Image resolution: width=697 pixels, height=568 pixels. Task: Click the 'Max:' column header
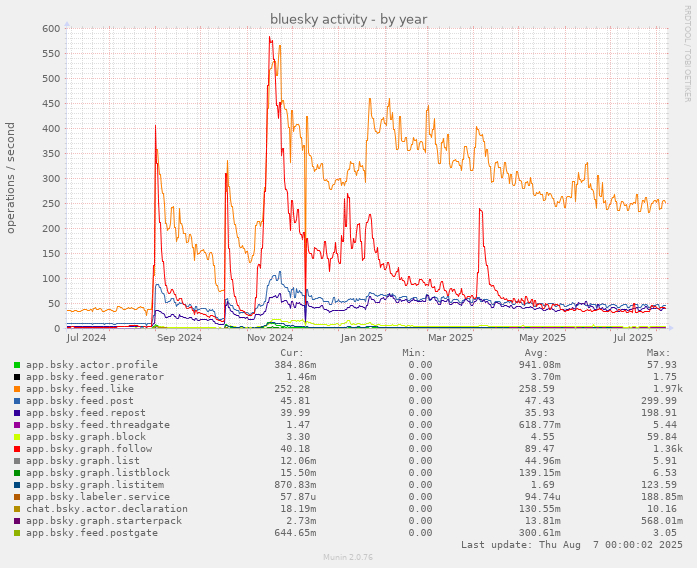pyautogui.click(x=658, y=353)
